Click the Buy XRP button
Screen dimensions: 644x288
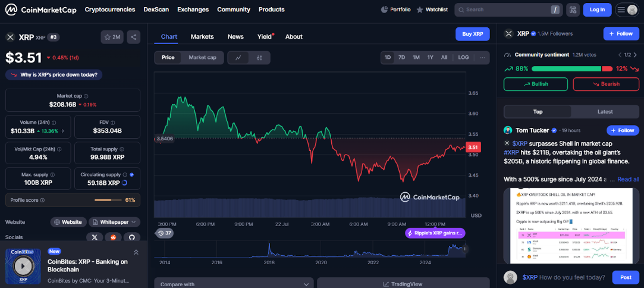[473, 34]
